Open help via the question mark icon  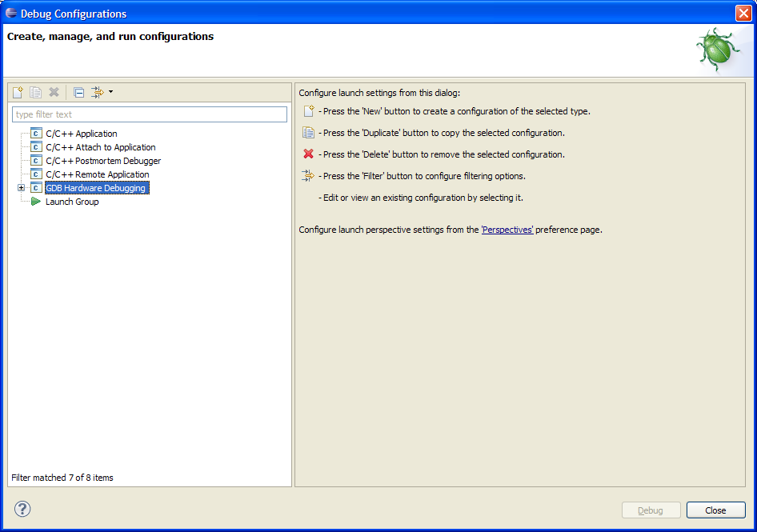[x=22, y=509]
